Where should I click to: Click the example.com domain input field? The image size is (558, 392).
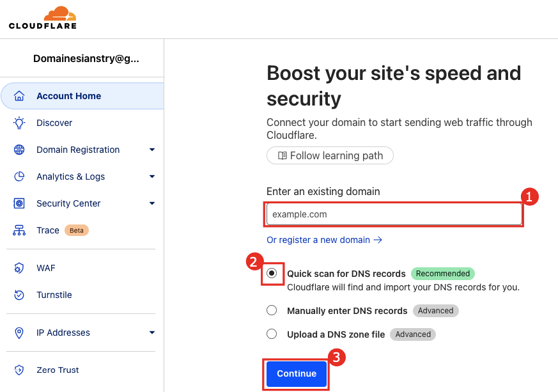[394, 214]
